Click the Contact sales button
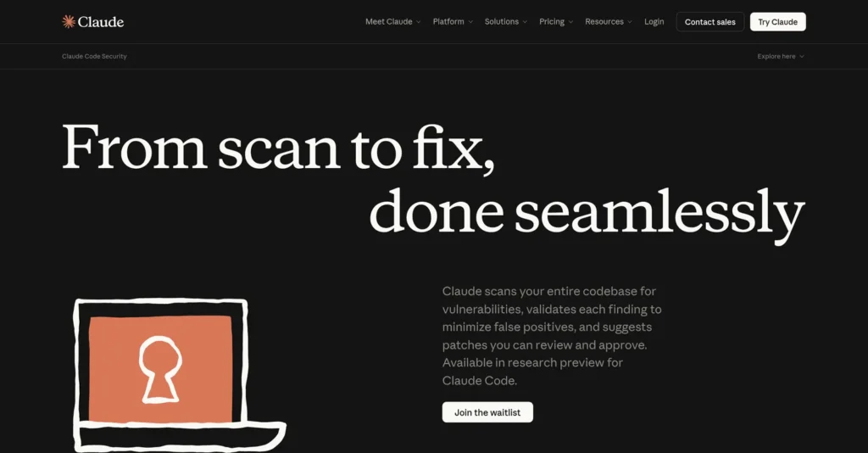 pos(709,22)
